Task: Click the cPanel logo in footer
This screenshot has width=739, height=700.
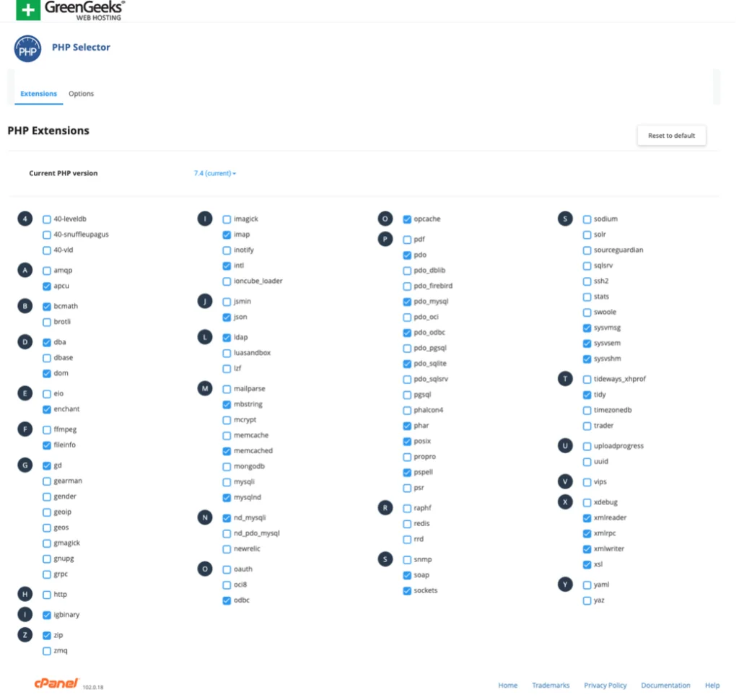Action: 56,683
